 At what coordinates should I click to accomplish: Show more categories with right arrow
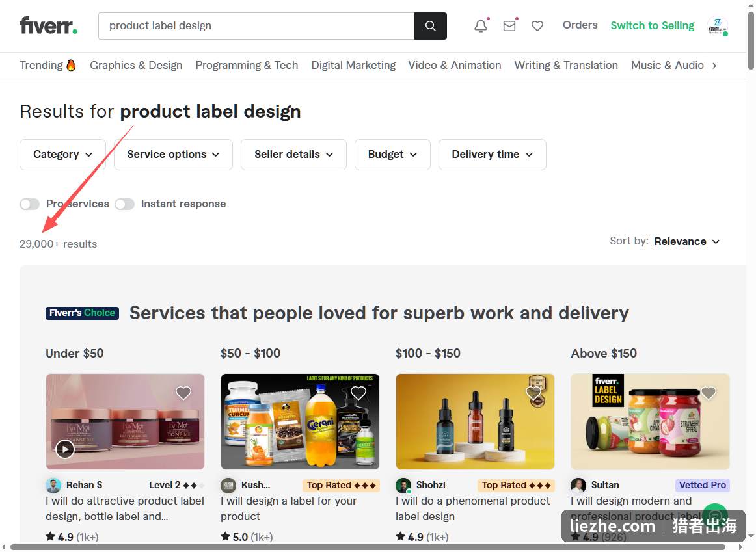click(714, 66)
